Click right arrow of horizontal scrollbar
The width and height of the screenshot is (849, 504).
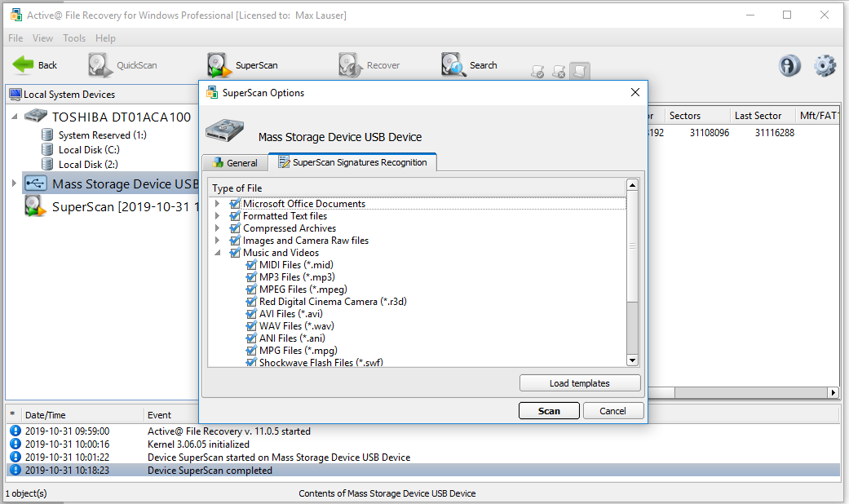coord(834,392)
